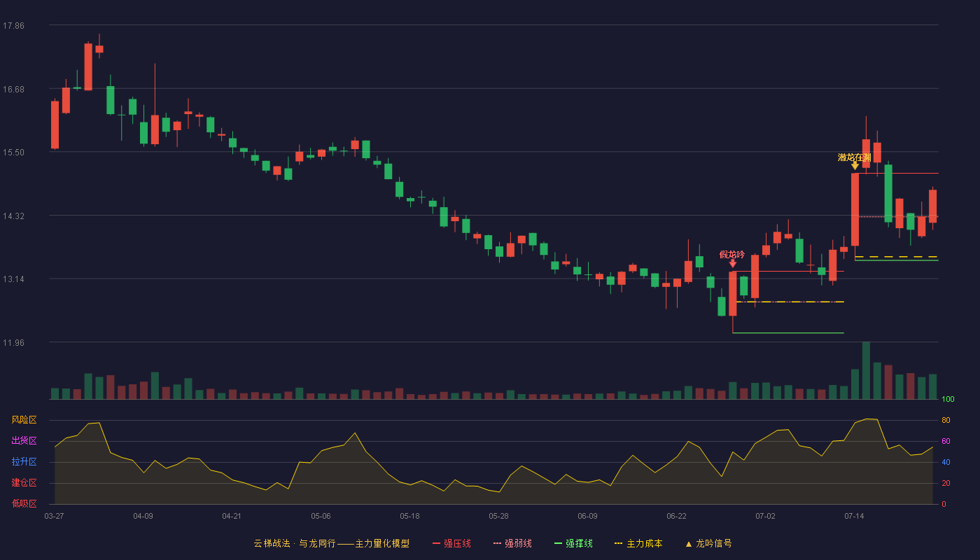Click the 13.14 price axis label
This screenshot has height=560, width=980.
(x=14, y=279)
